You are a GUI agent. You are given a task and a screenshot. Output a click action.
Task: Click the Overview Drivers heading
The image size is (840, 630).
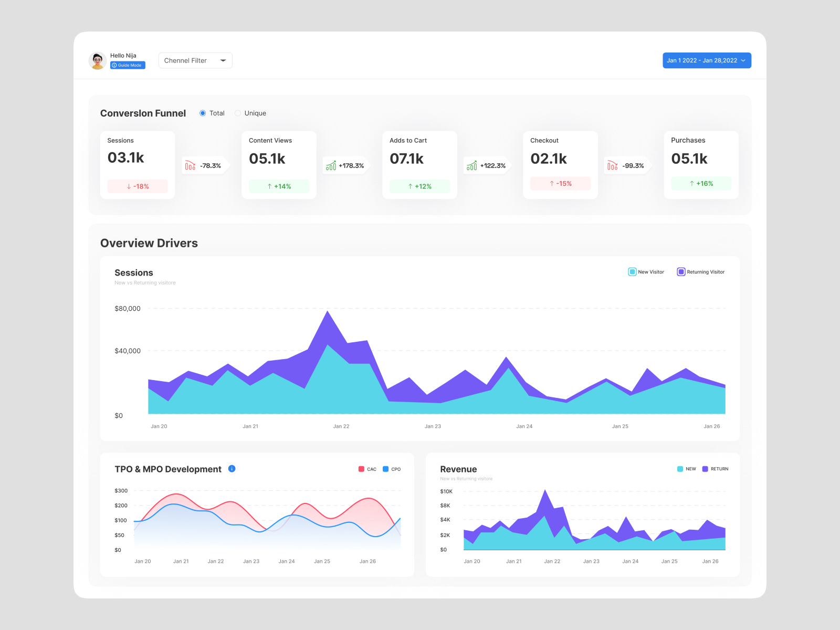[149, 243]
